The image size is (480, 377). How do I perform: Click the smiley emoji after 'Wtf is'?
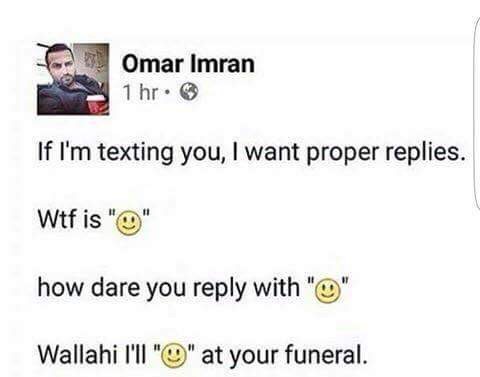pos(129,224)
